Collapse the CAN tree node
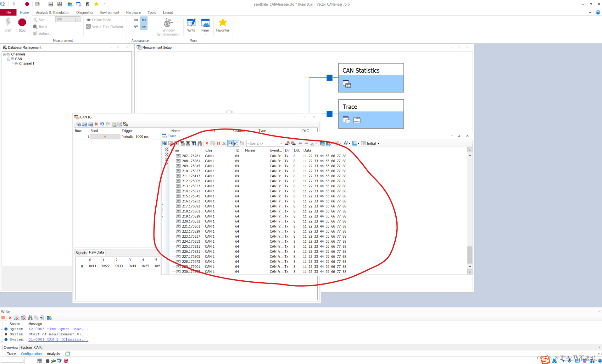Screen dimensions: 602x364 coord(8,59)
